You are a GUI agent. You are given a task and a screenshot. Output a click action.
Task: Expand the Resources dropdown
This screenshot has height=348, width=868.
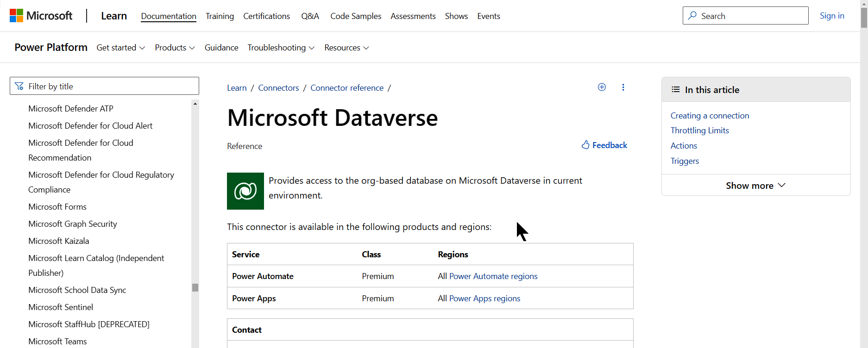click(x=347, y=48)
